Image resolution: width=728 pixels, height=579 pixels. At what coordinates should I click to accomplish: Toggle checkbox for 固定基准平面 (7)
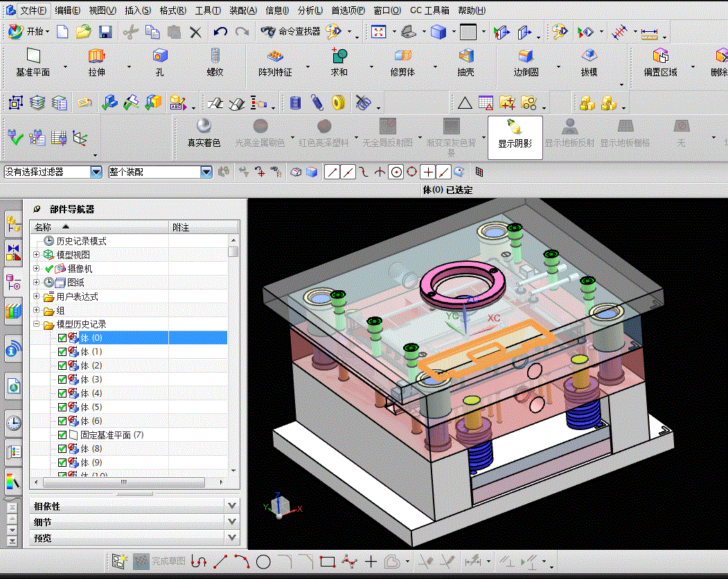62,435
